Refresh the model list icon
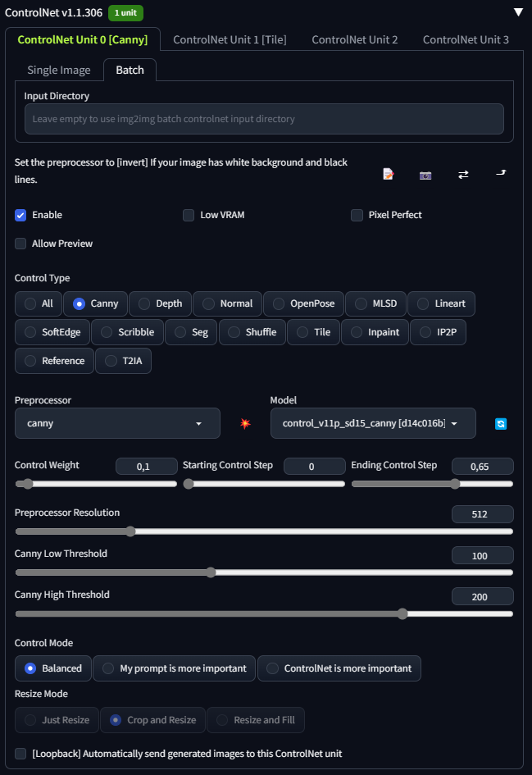Viewport: 532px width, 775px height. pyautogui.click(x=501, y=423)
